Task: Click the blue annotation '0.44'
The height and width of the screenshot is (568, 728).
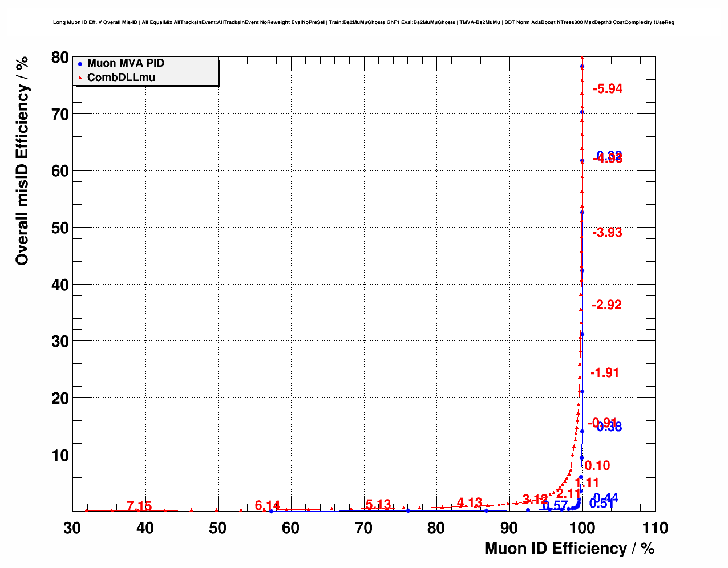Action: (606, 498)
